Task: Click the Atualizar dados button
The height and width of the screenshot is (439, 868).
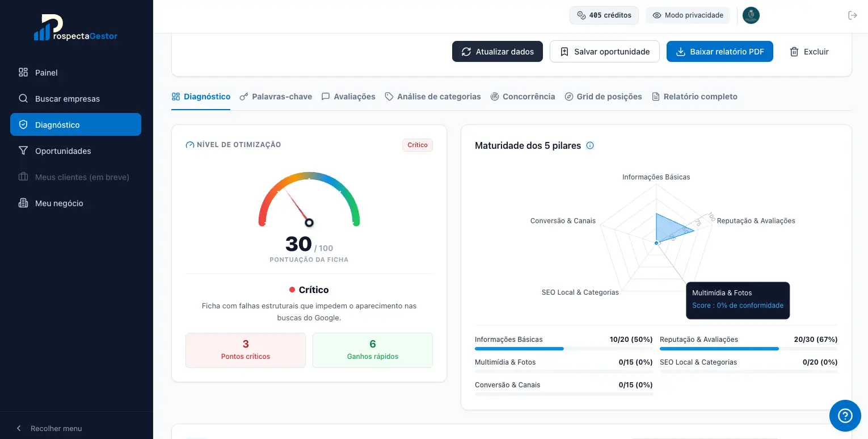Action: tap(498, 52)
